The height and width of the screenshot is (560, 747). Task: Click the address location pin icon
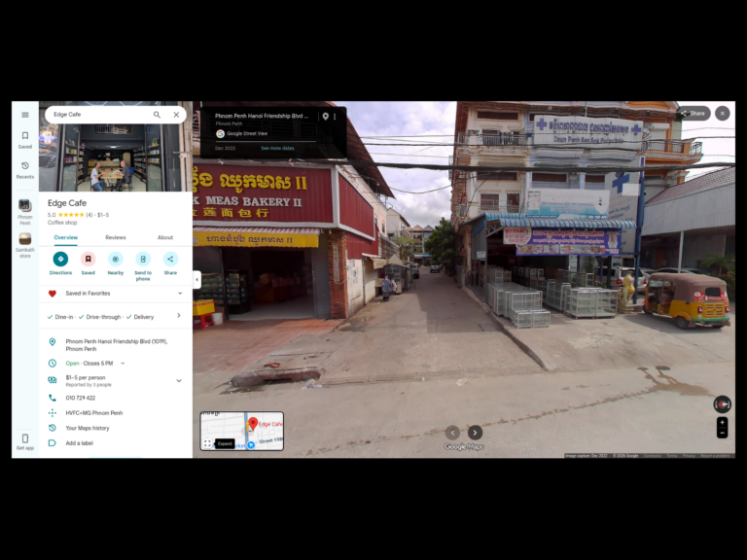pos(53,342)
